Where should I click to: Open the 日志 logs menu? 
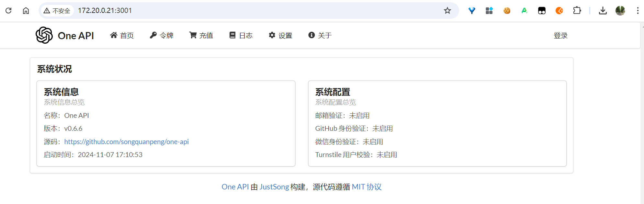[x=241, y=35]
